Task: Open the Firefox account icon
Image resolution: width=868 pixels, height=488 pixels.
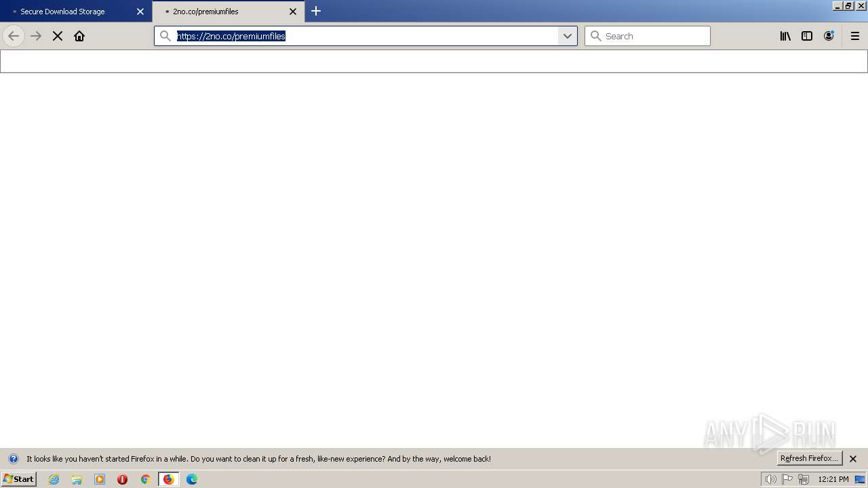Action: (x=829, y=36)
